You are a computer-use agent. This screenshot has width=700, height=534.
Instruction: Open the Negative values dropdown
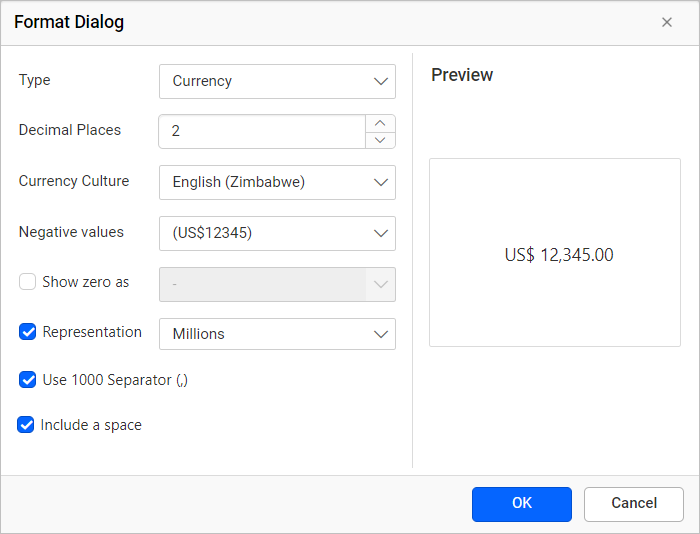click(x=277, y=233)
